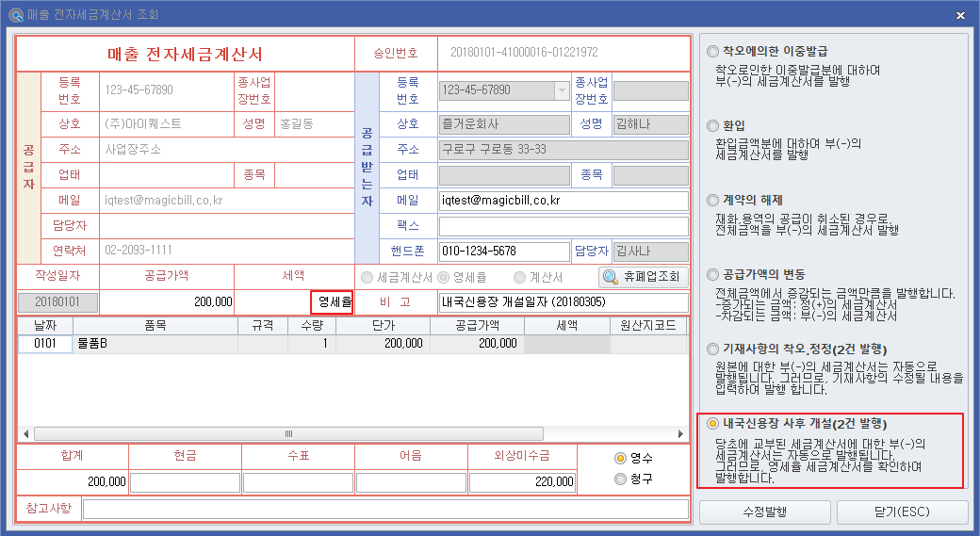980x536 pixels.
Task: Click the magnifier icon on 휴폐업조회
Action: coord(610,277)
